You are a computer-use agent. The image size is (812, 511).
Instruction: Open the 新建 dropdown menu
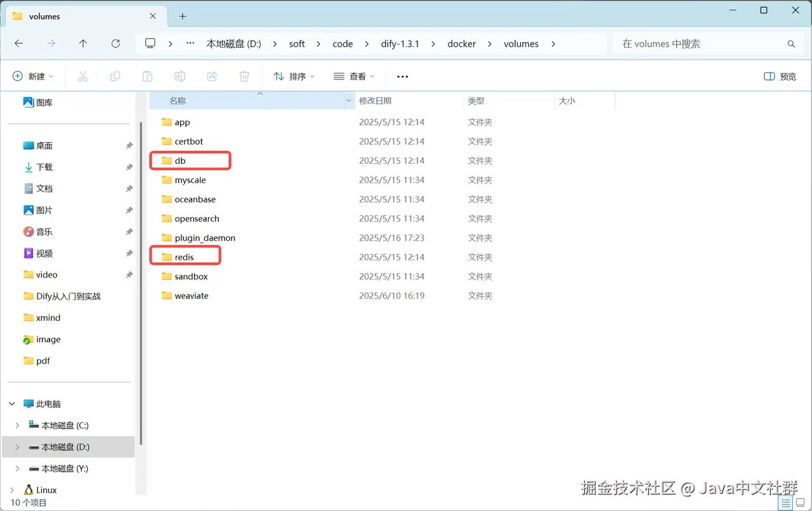[33, 76]
